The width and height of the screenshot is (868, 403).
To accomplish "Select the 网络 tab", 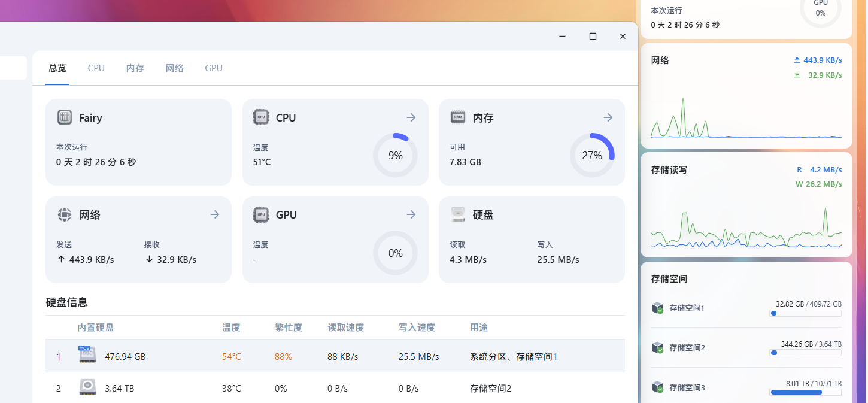I will pyautogui.click(x=174, y=68).
